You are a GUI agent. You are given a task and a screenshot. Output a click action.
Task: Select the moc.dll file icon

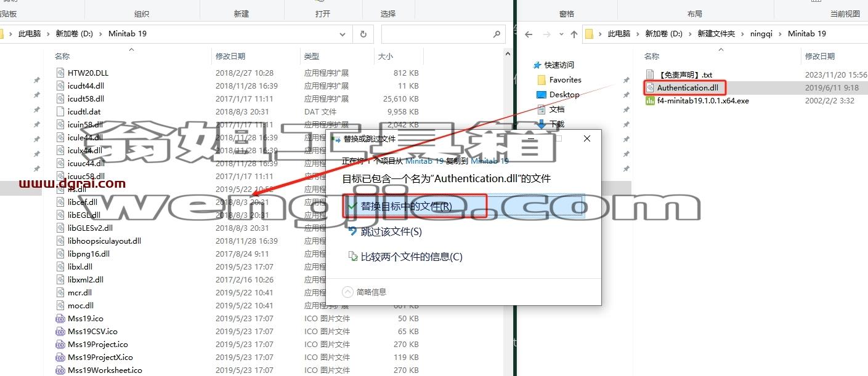coord(60,305)
